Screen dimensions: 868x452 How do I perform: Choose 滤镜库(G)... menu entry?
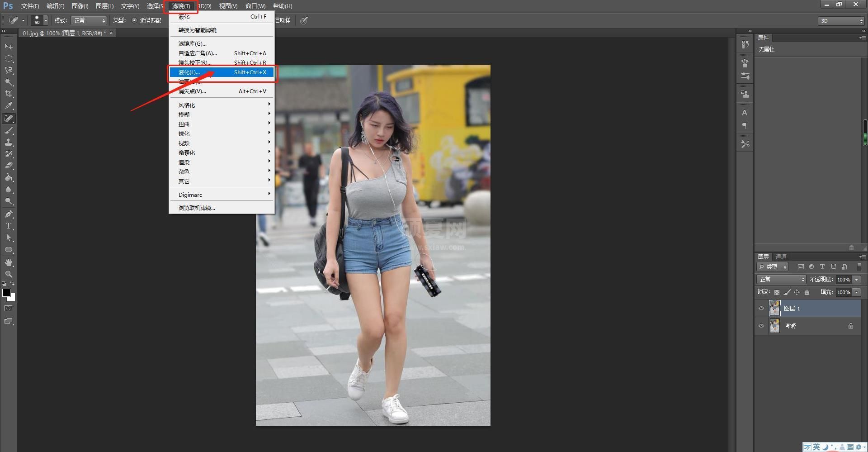coord(222,43)
